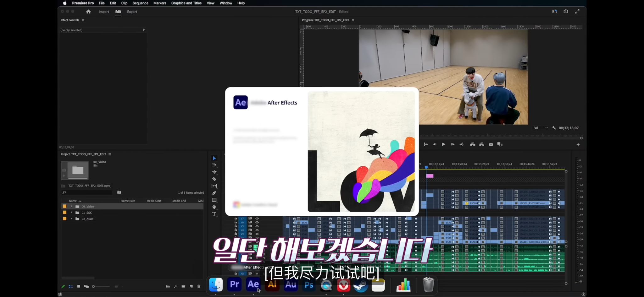The width and height of the screenshot is (644, 297).
Task: Switch to List View in Project panel
Action: [x=71, y=286]
